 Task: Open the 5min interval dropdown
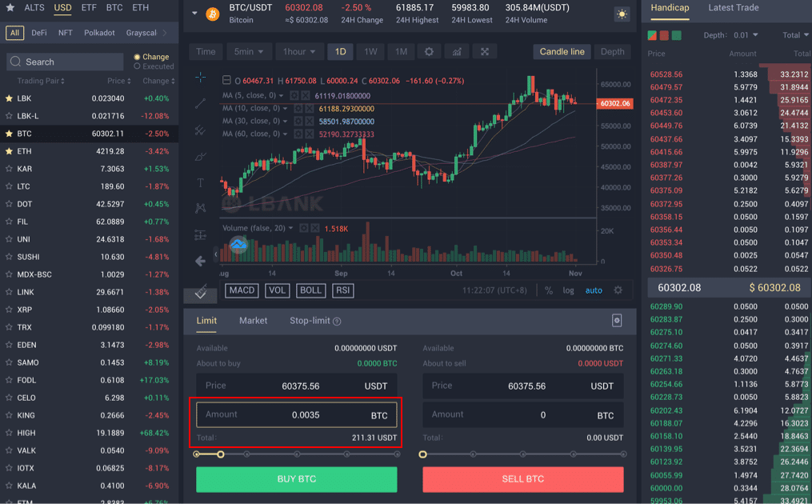(249, 52)
